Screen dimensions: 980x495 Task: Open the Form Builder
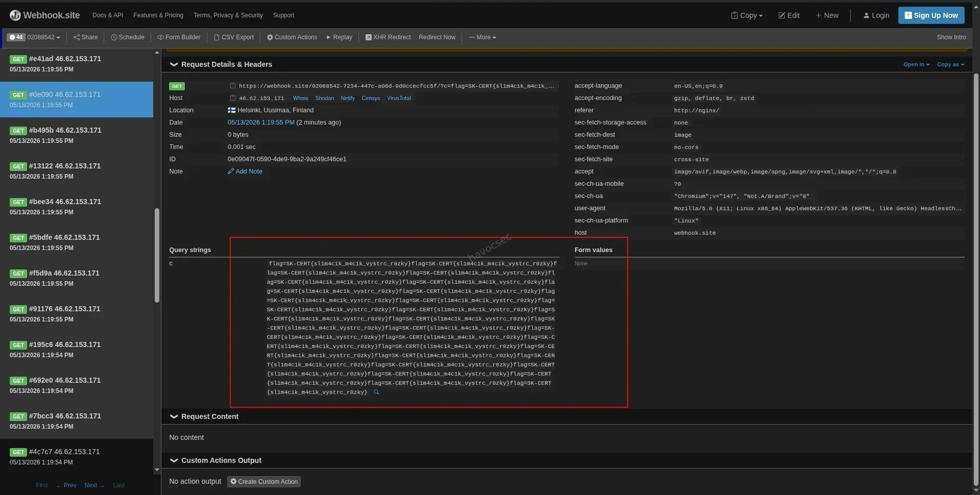click(179, 37)
